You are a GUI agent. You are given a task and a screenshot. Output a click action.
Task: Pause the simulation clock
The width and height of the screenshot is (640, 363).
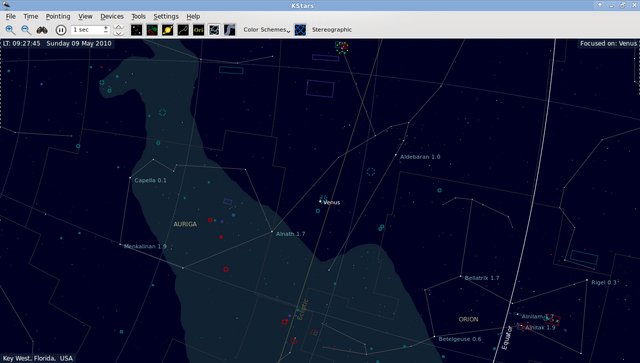pos(61,30)
